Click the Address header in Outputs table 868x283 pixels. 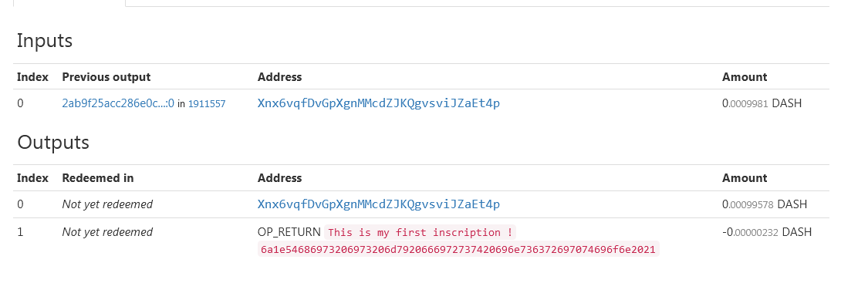(x=279, y=178)
